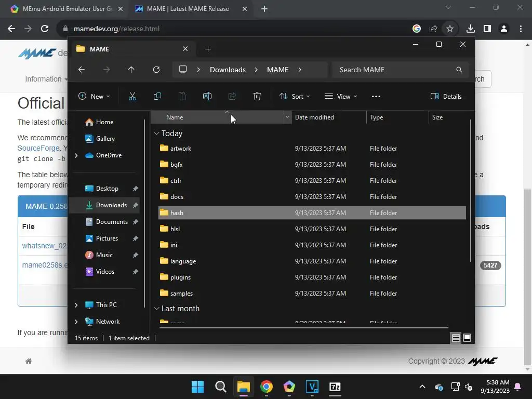This screenshot has width=532, height=399.
Task: Open Pictures in Quick access
Action: [107, 238]
